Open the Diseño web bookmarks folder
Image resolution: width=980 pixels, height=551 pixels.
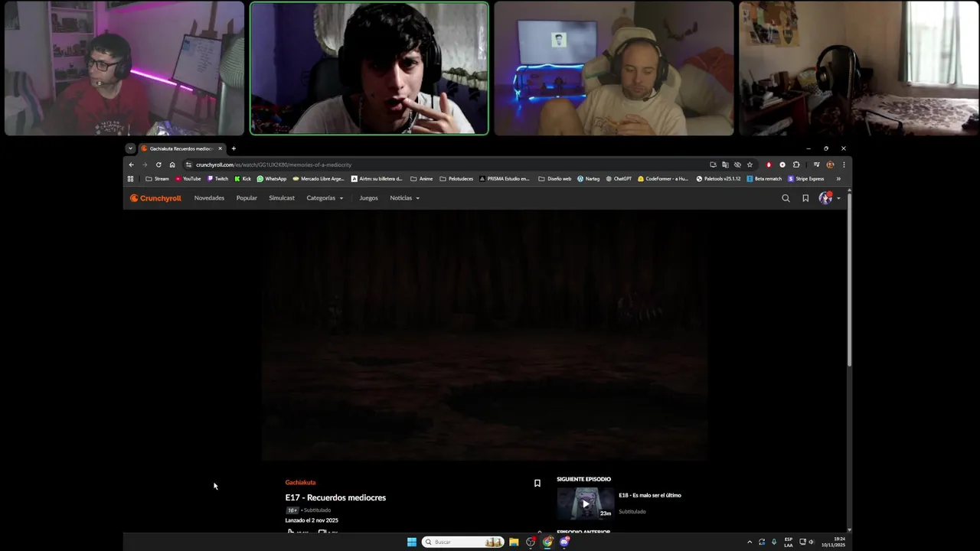[554, 179]
